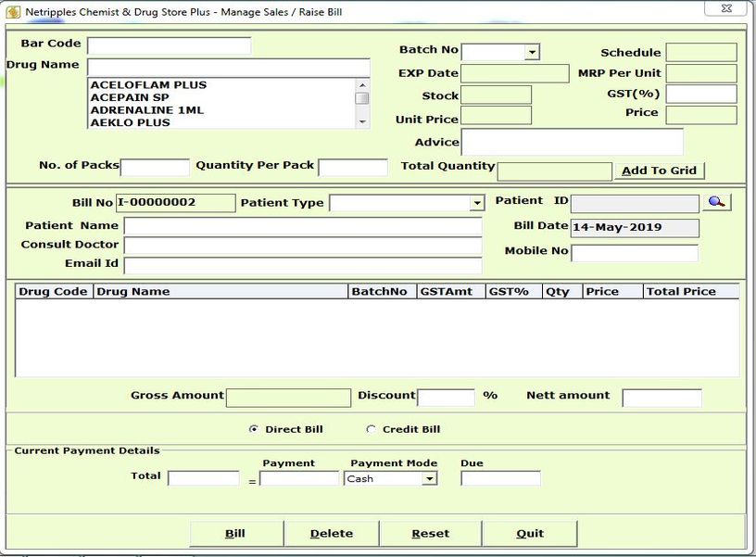This screenshot has height=557, width=756.
Task: Click the Mobile No field
Action: [x=635, y=253]
